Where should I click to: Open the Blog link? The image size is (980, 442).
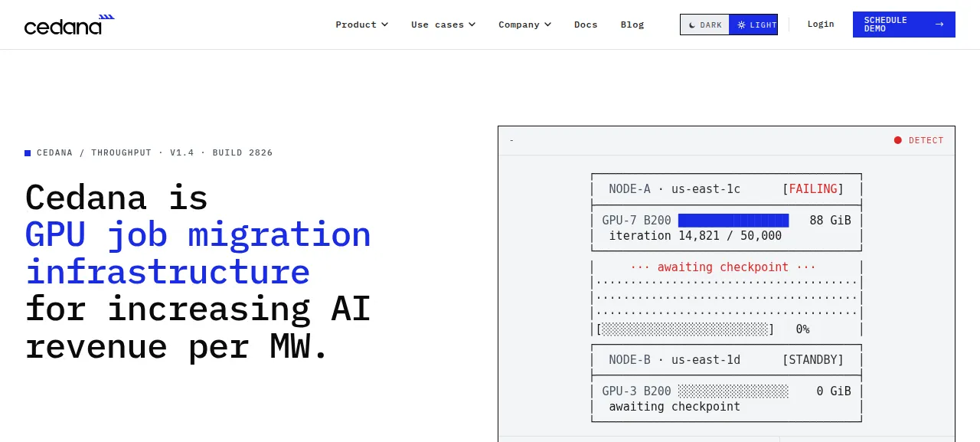(x=632, y=25)
